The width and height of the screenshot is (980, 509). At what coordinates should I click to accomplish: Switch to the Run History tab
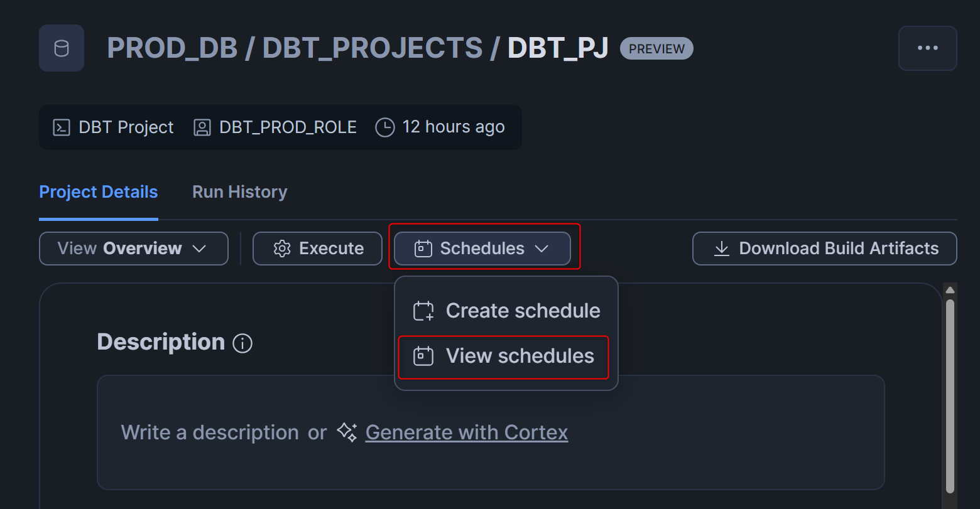[239, 192]
